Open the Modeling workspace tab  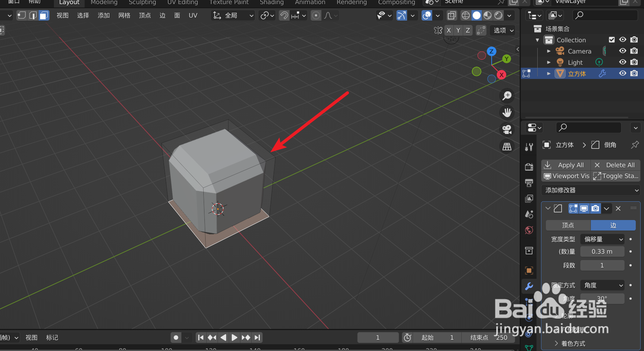coord(104,3)
